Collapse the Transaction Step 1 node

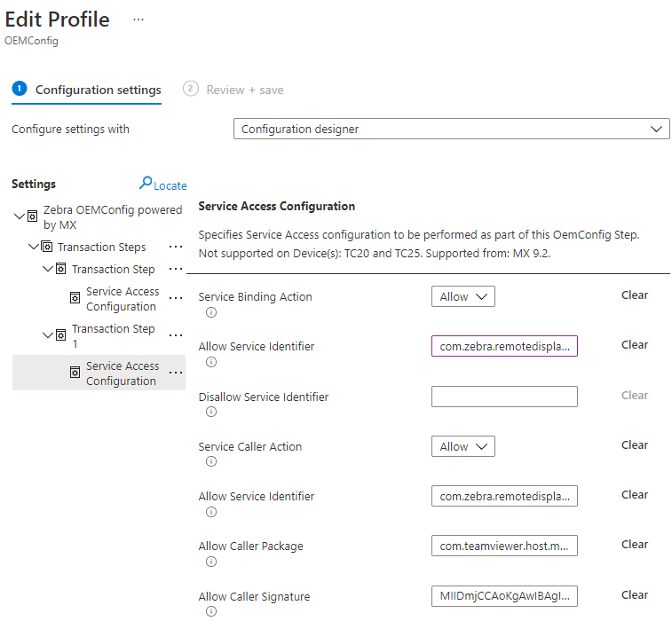(48, 334)
